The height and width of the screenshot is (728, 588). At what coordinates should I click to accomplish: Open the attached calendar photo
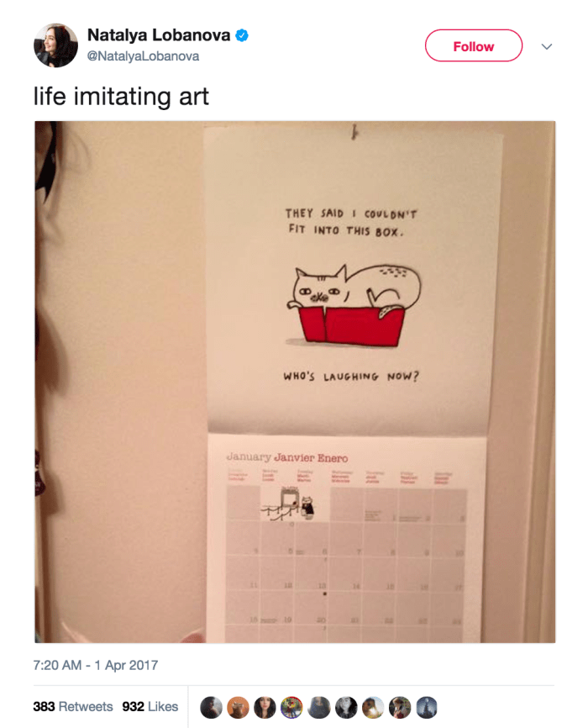point(295,382)
